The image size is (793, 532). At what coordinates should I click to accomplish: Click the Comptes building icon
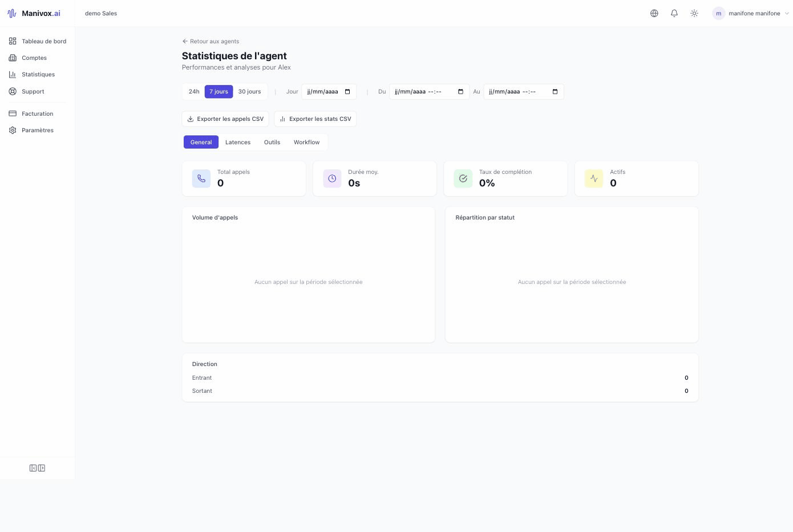coord(13,58)
